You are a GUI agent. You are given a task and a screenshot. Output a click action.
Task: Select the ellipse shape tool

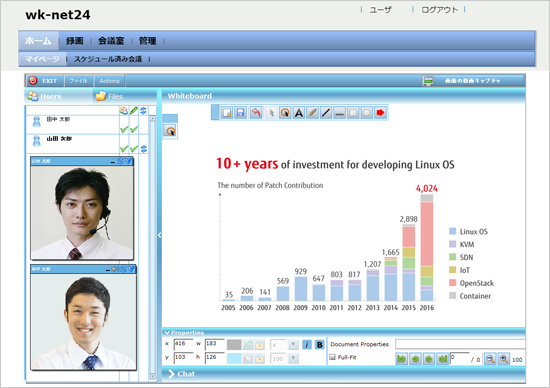pyautogui.click(x=367, y=113)
